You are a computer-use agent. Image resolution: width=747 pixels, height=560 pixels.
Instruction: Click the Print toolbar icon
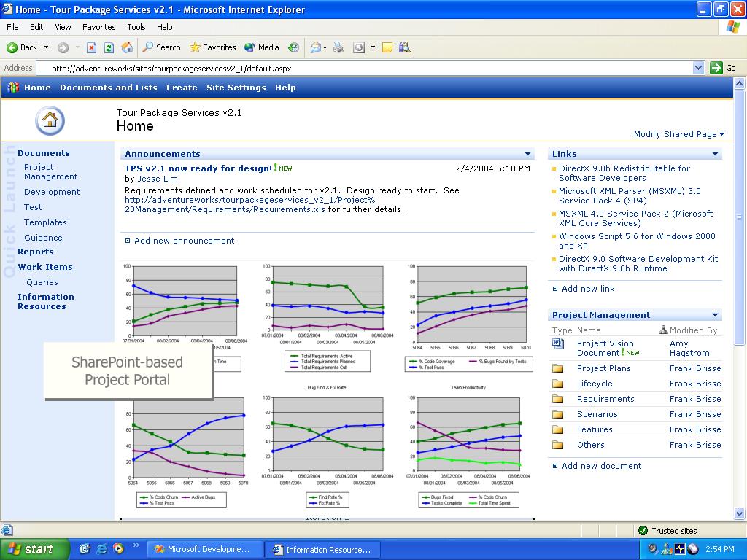338,47
